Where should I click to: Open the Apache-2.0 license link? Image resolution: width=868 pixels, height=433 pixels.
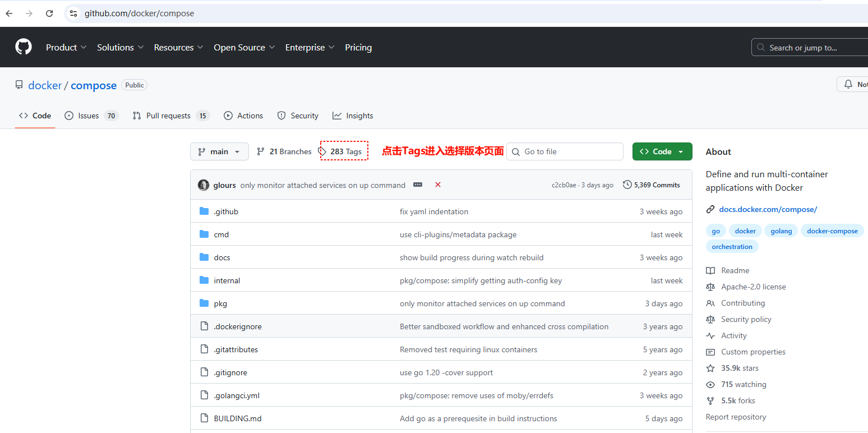(x=746, y=287)
